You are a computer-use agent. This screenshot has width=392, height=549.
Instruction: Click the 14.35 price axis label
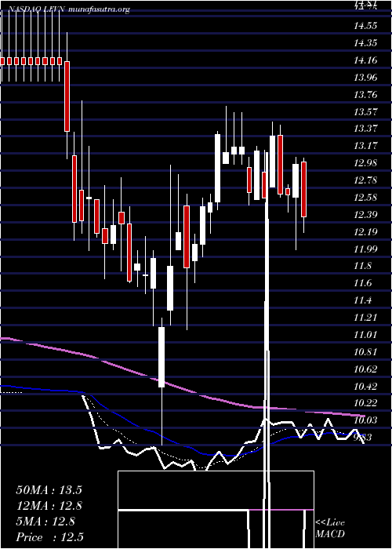(366, 43)
